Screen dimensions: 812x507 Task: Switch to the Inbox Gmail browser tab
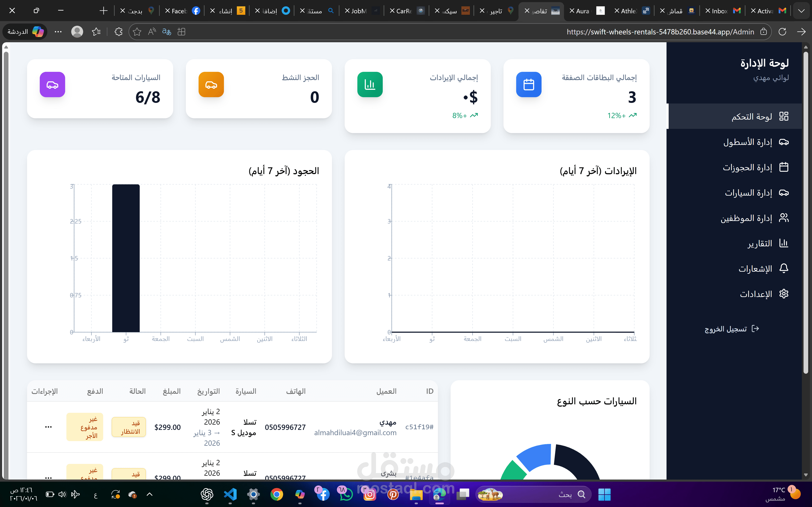click(721, 11)
